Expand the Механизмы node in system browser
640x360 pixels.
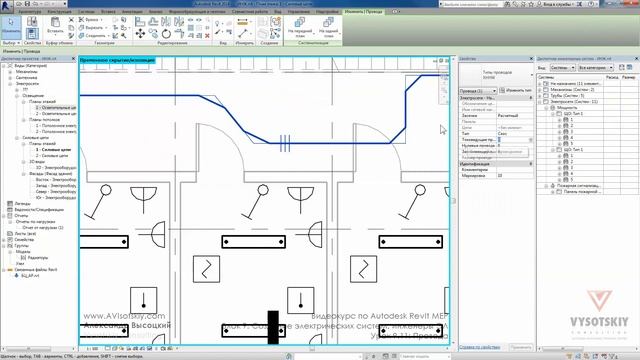[x=540, y=89]
